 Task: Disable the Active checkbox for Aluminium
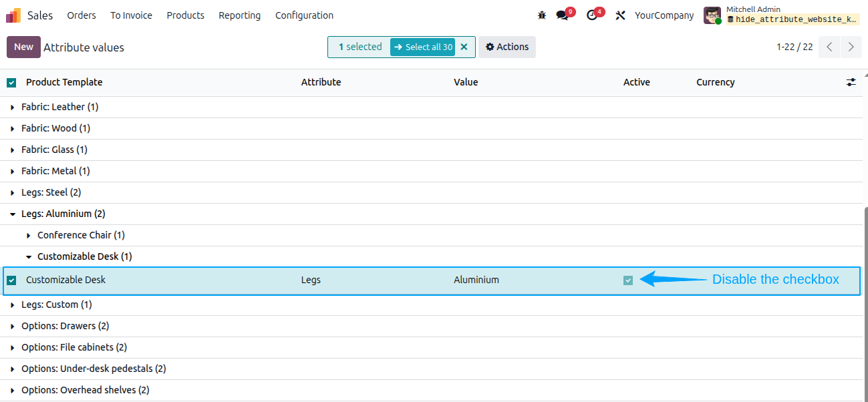[628, 280]
